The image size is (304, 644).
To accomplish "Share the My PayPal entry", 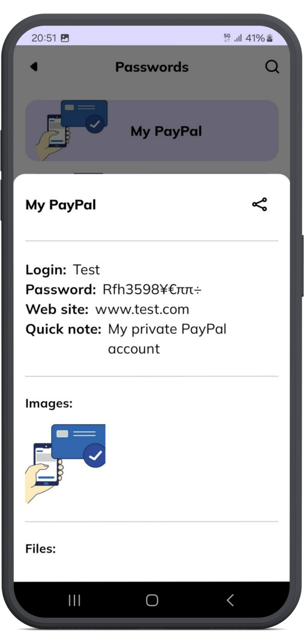I will pos(259,205).
